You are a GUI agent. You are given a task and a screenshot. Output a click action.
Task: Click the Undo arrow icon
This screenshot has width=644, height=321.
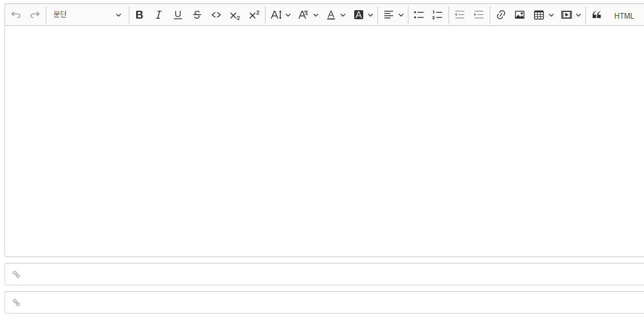click(16, 15)
